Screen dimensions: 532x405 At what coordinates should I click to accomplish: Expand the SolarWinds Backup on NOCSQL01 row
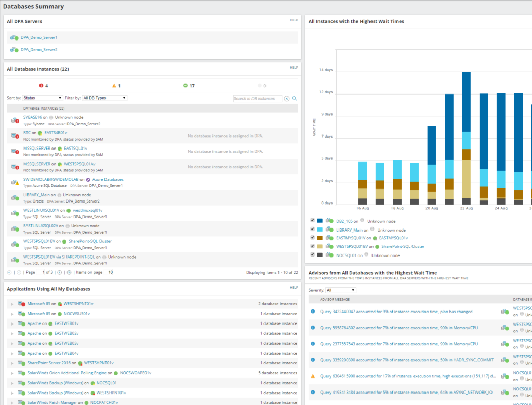click(12, 383)
